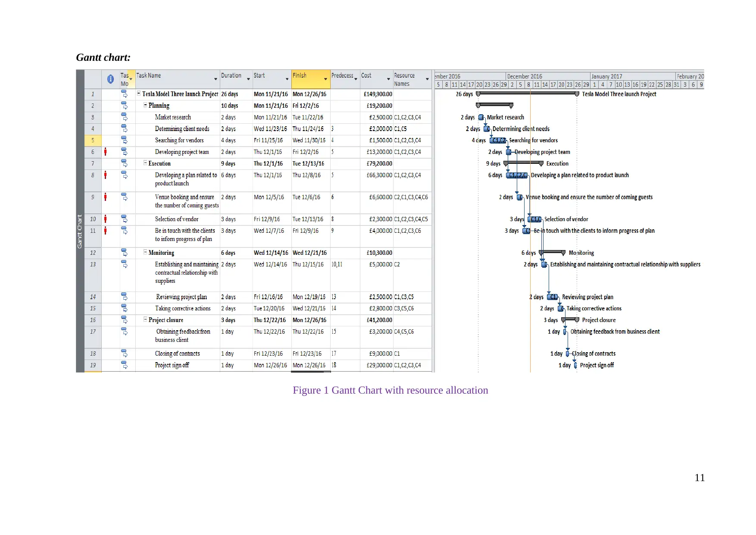Open the Duration column filter dropdown
Viewport: 756px width, 535px height.
(x=249, y=79)
